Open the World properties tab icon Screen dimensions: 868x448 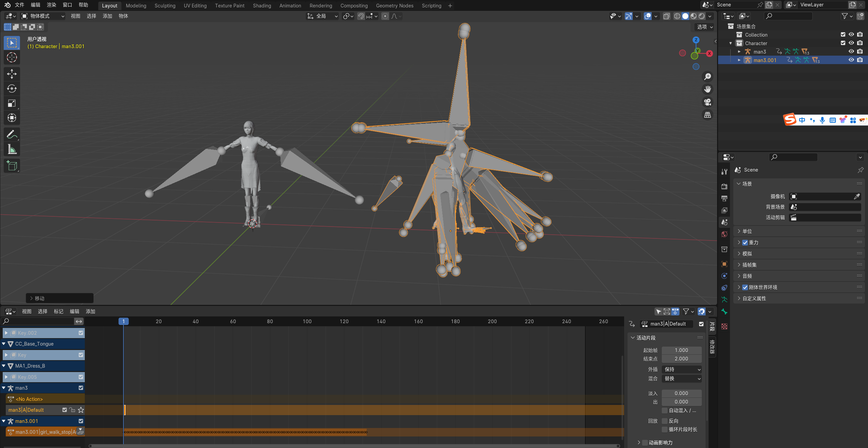[x=725, y=234]
